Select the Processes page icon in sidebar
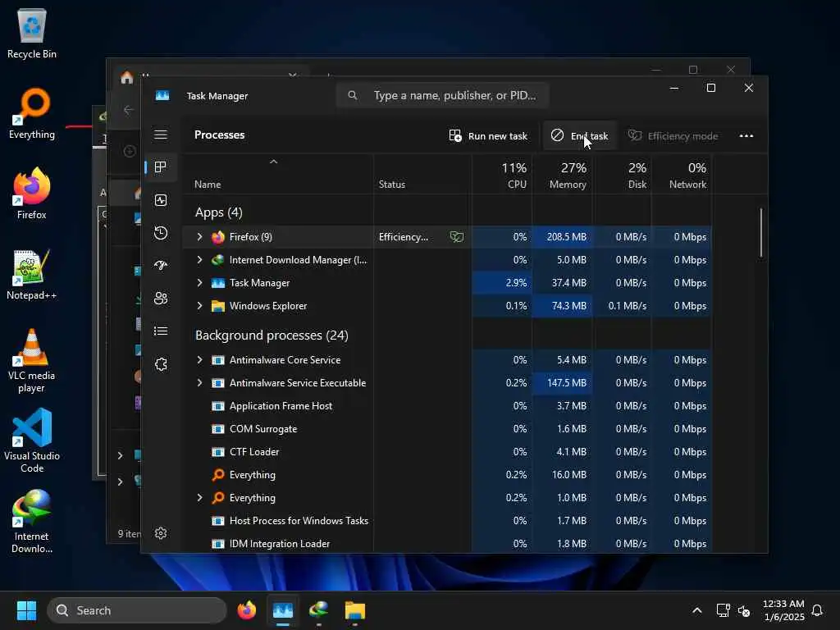Screen dimensions: 840x630 161,167
